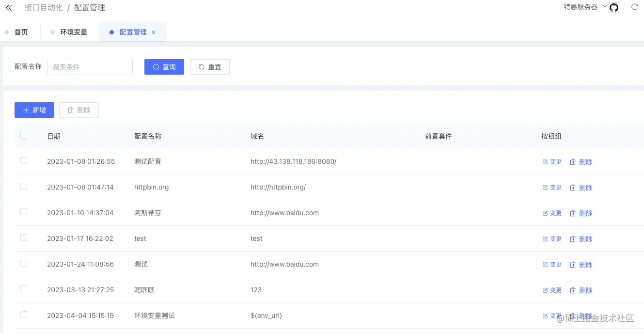
Task: Switch to the 首页 tab
Action: [x=21, y=32]
